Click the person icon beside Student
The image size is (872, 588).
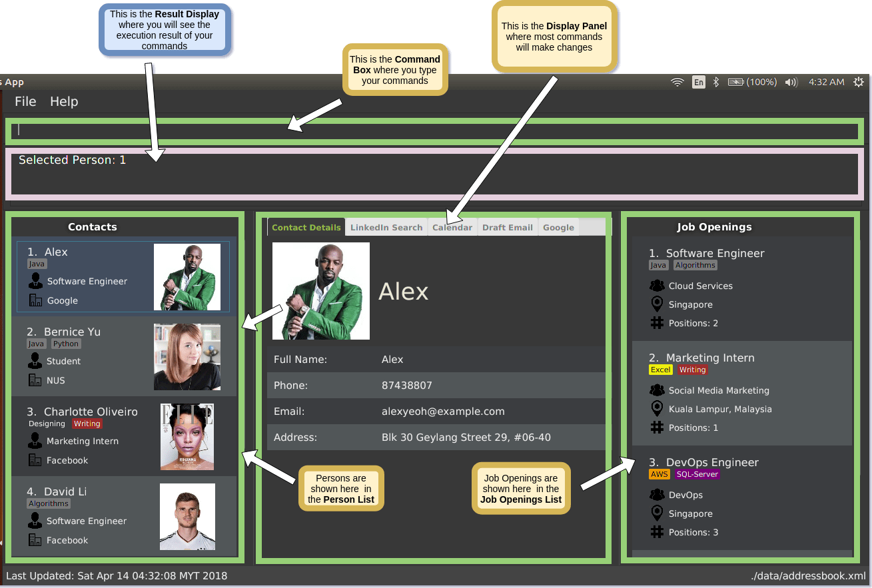[x=35, y=361]
